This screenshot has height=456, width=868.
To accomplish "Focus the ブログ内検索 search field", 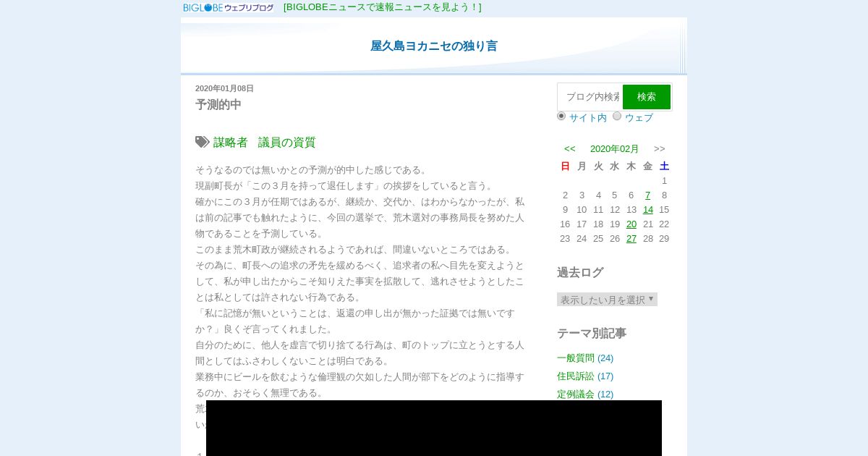I will point(590,96).
